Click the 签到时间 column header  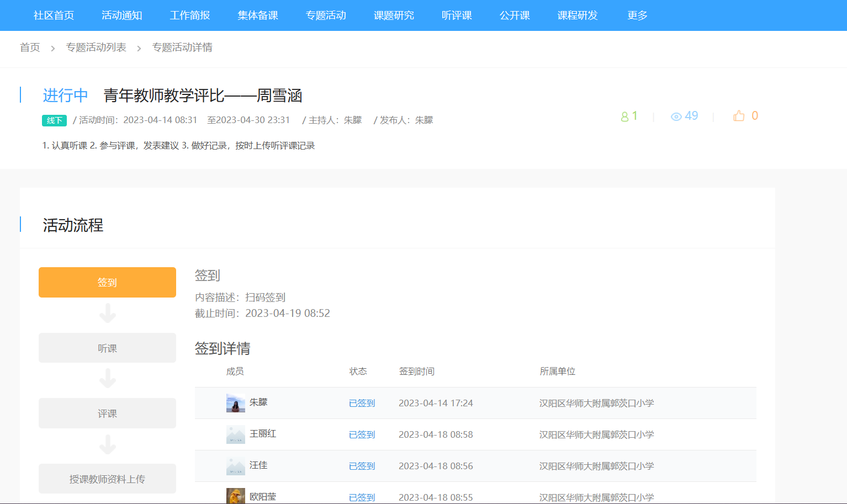416,372
